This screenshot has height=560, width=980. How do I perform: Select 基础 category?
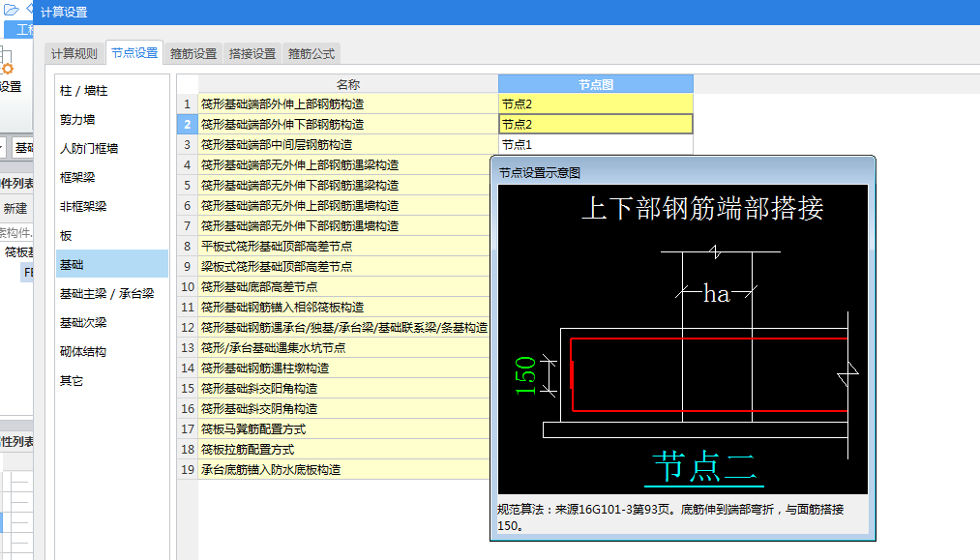coord(112,264)
